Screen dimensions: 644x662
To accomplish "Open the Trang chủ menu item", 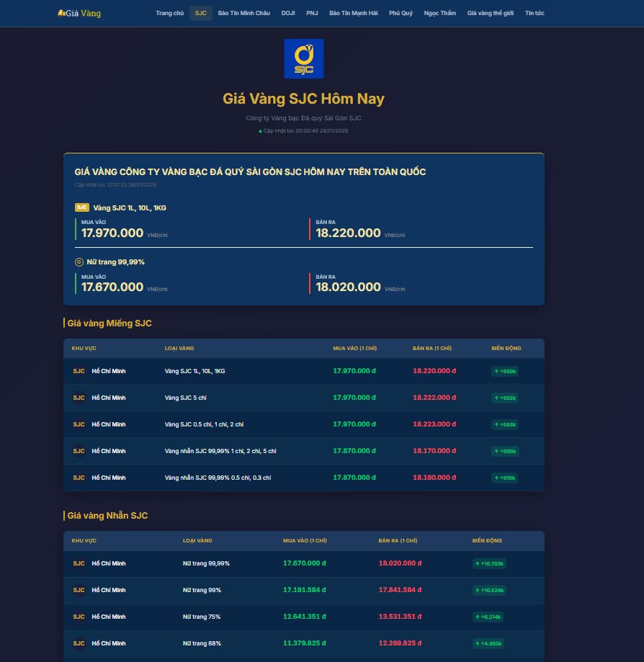I will pos(169,13).
